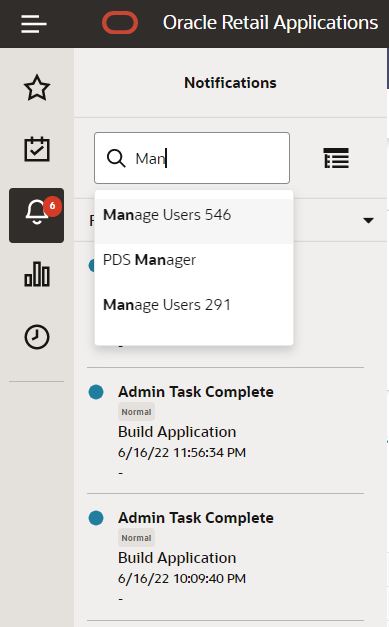Click the red 6 notification badge
Viewport: 389px width, 627px height.
pyautogui.click(x=52, y=206)
